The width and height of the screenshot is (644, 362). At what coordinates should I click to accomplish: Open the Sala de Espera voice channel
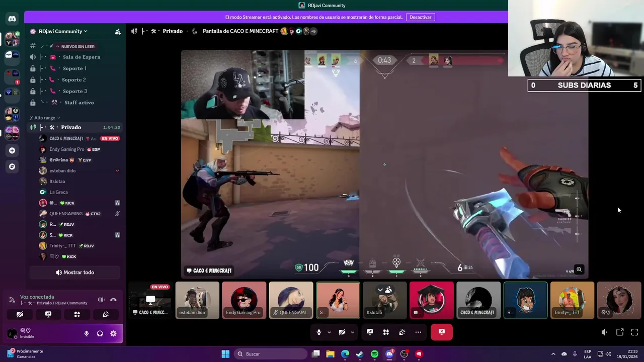click(x=74, y=57)
